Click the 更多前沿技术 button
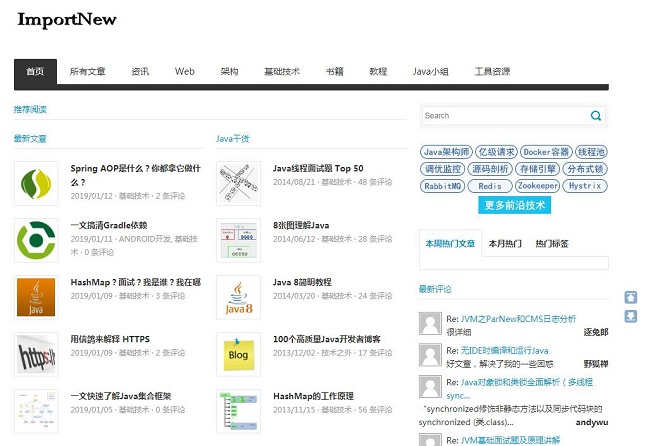Image resolution: width=660 pixels, height=446 pixels. pos(514,205)
